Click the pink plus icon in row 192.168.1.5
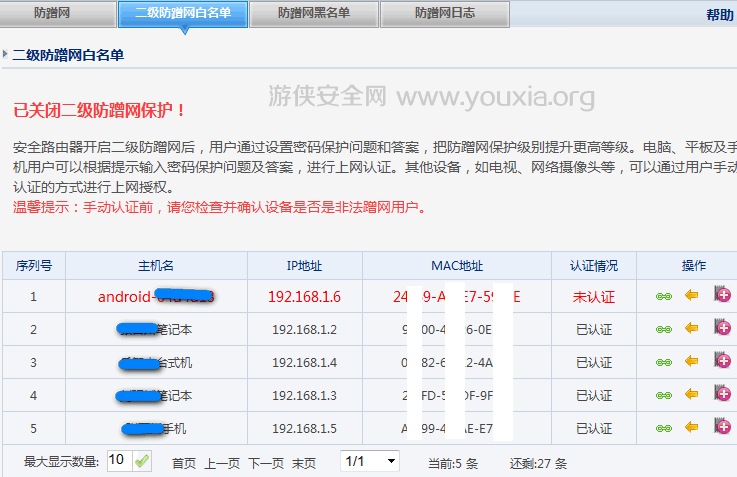This screenshot has height=477, width=737. 722,426
